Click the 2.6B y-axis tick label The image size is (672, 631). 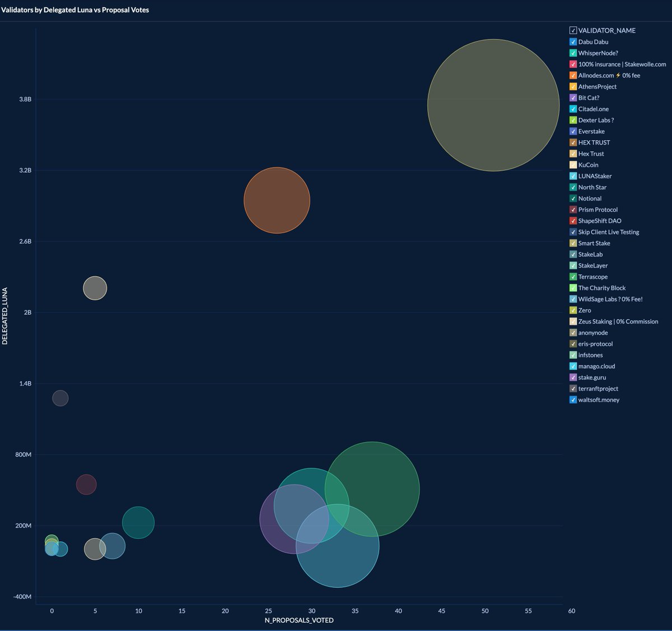coord(25,242)
